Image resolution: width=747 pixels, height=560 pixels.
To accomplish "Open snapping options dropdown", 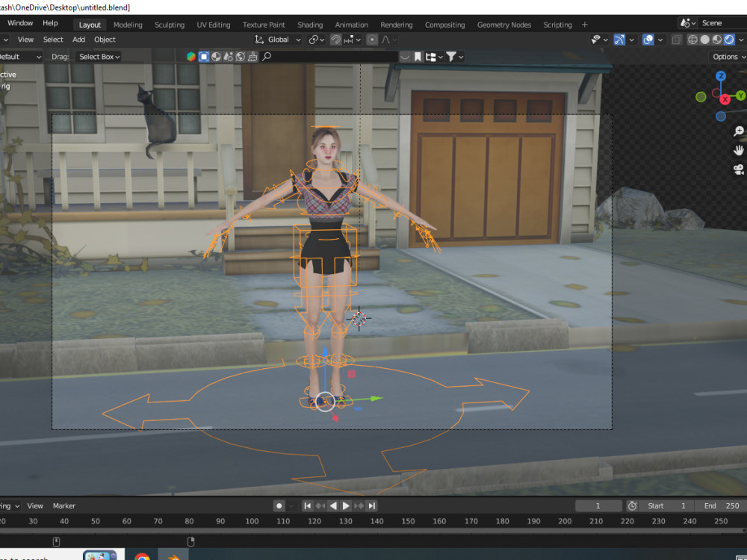I will (353, 40).
